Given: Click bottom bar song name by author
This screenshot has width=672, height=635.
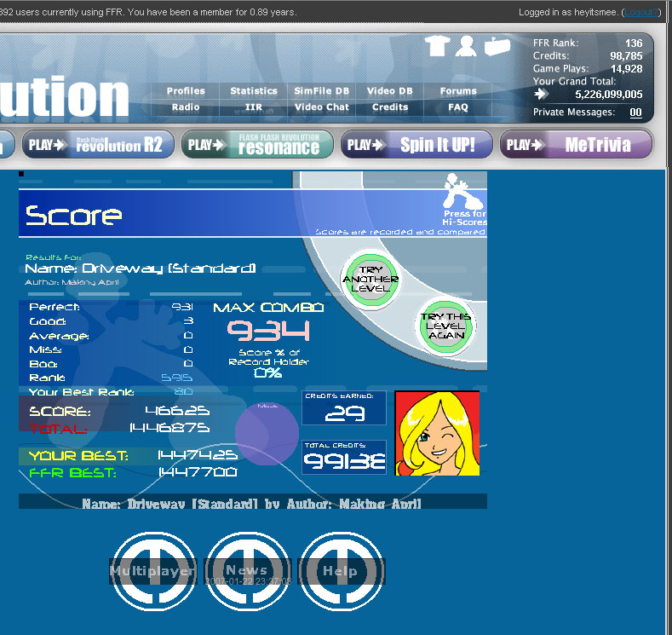Looking at the screenshot, I should pos(251,504).
